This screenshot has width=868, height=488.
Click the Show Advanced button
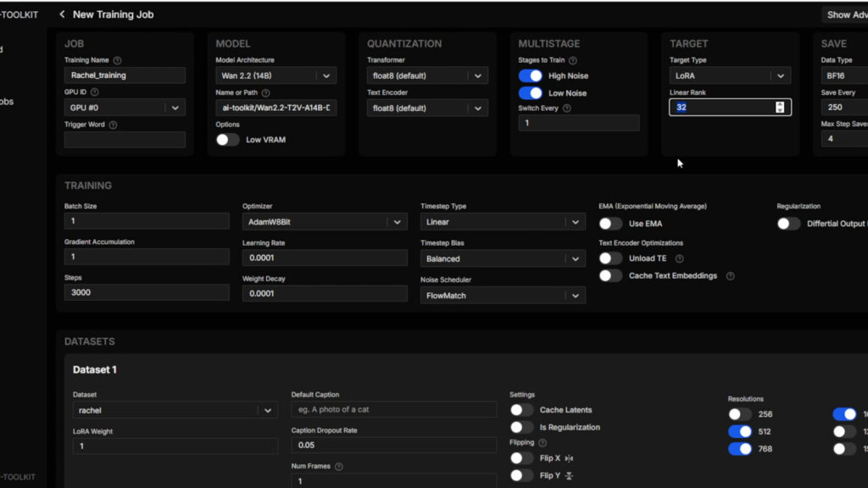click(x=846, y=14)
